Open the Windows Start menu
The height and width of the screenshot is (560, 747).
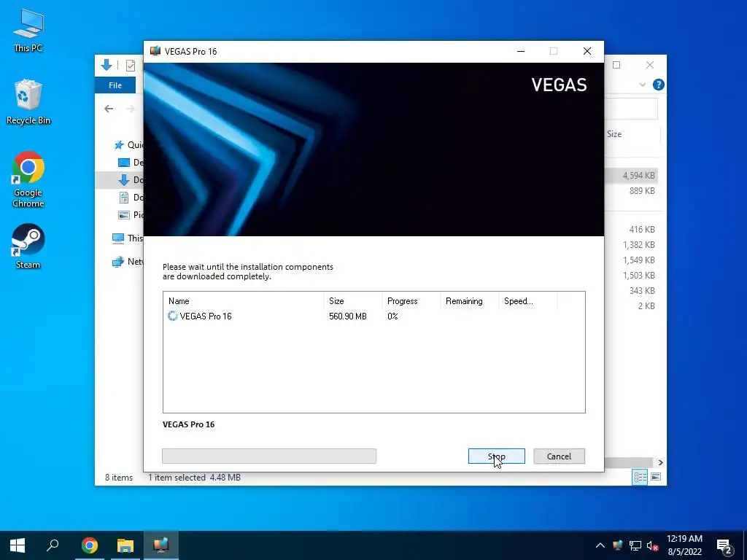pyautogui.click(x=18, y=545)
